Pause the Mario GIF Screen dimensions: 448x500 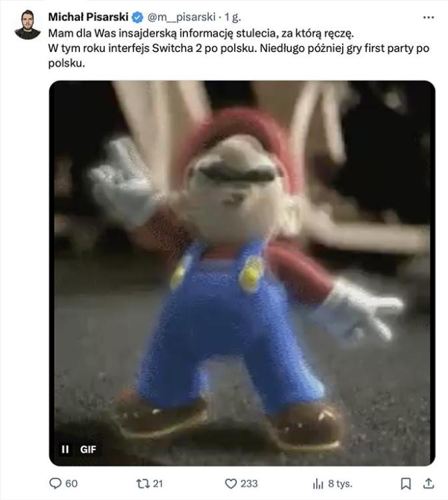click(x=65, y=449)
